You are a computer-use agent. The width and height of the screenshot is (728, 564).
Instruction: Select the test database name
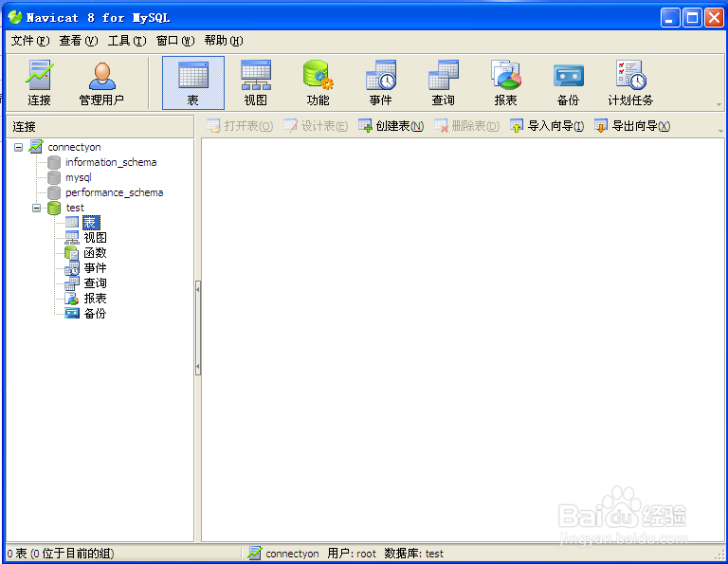(75, 208)
